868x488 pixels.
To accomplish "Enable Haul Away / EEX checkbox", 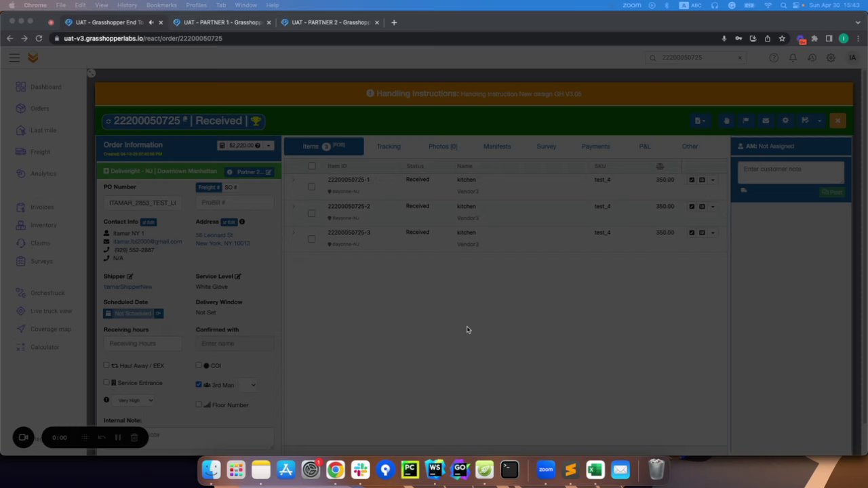I will [x=106, y=365].
